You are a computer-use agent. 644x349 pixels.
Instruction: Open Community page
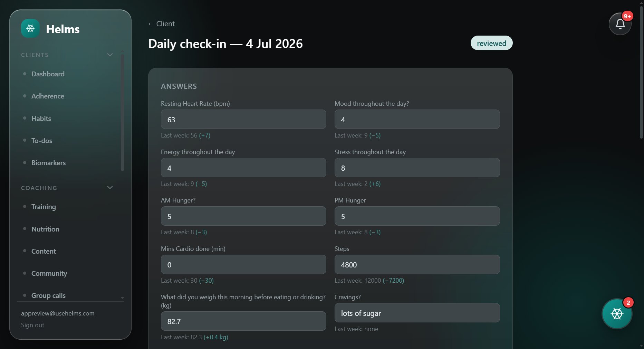(x=49, y=273)
